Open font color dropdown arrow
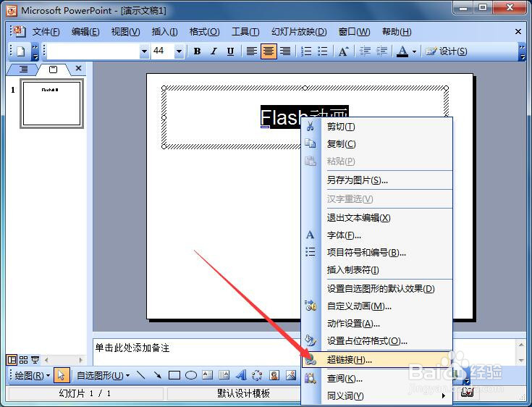This screenshot has height=407, width=532. [x=414, y=51]
